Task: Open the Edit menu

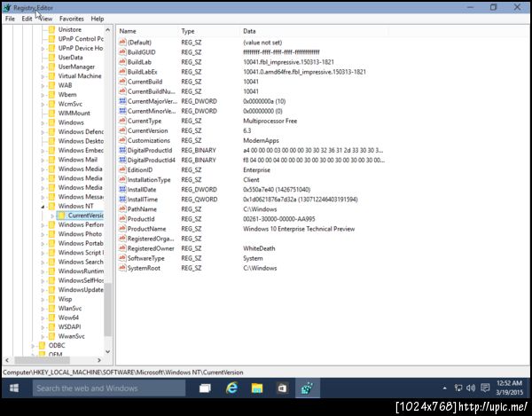Action: (x=27, y=19)
